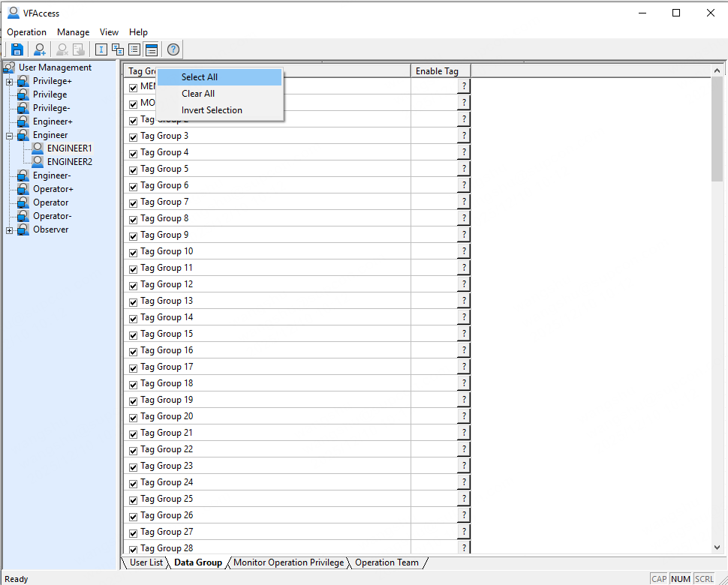Switch to Monitor Operation Privilege tab
The image size is (728, 585).
click(288, 562)
